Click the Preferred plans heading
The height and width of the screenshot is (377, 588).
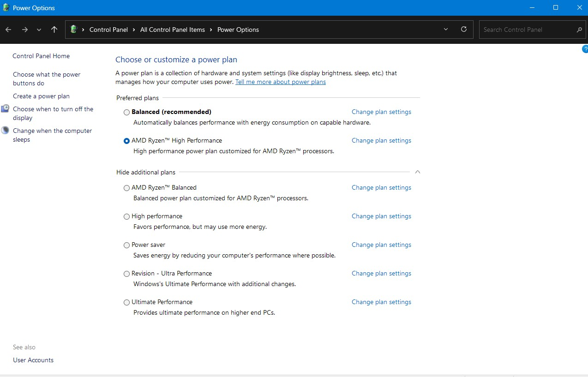coord(138,98)
